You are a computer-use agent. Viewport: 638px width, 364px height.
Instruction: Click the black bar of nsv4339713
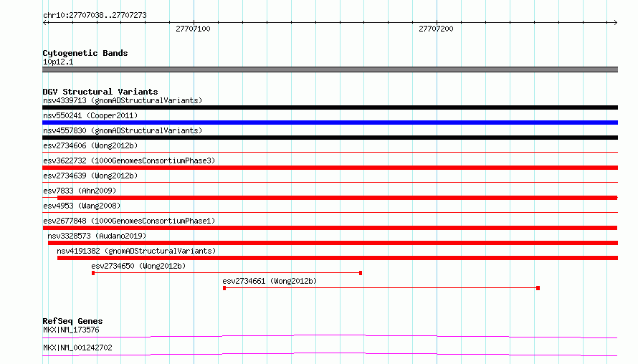pos(330,107)
